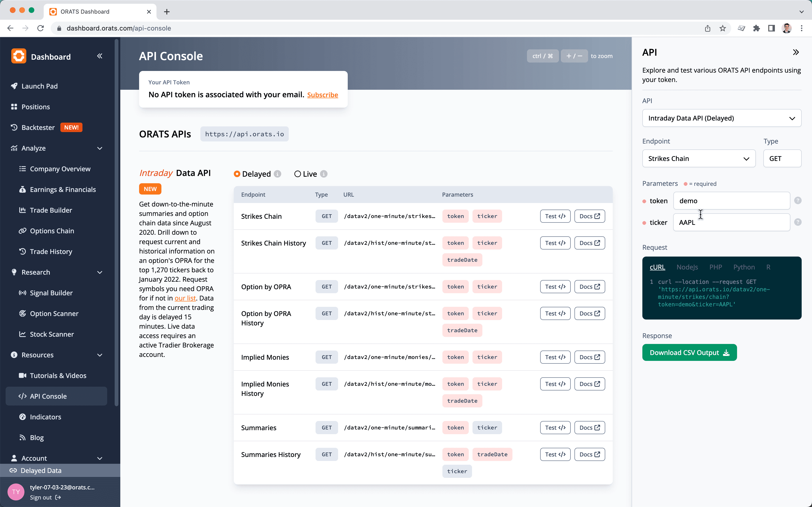The height and width of the screenshot is (507, 812).
Task: Click the info icon next to Delayed
Action: click(x=277, y=174)
